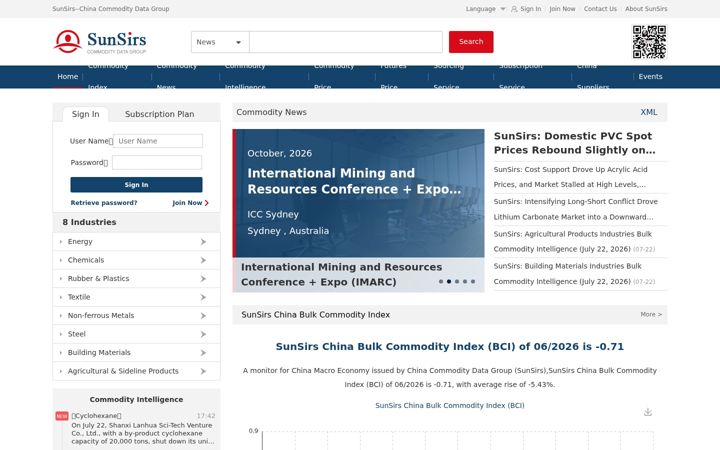Click the red arrow beside Join Now
The width and height of the screenshot is (720, 450).
point(206,202)
